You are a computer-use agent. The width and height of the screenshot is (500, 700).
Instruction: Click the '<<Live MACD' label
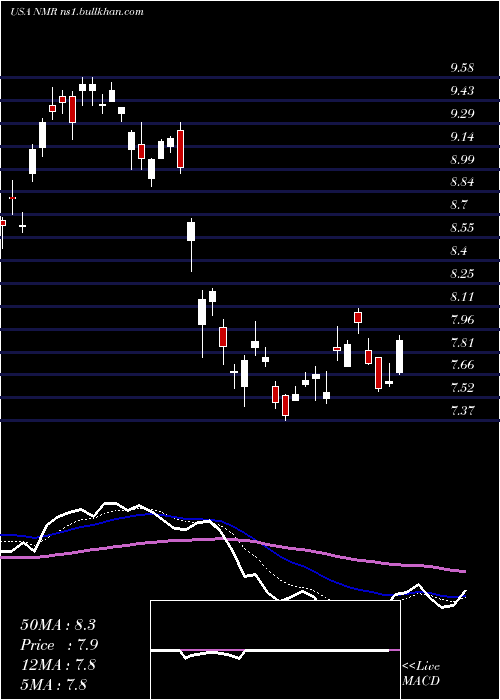pos(421,674)
